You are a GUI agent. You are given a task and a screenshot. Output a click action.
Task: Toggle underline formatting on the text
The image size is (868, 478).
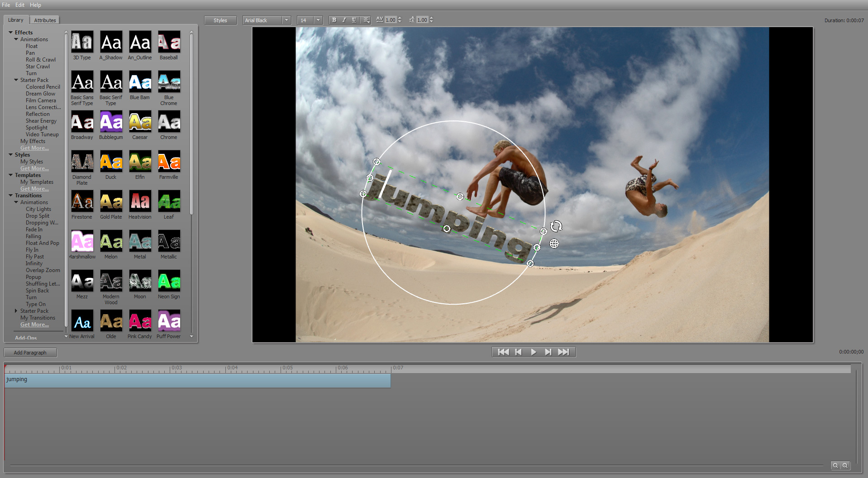(x=354, y=20)
